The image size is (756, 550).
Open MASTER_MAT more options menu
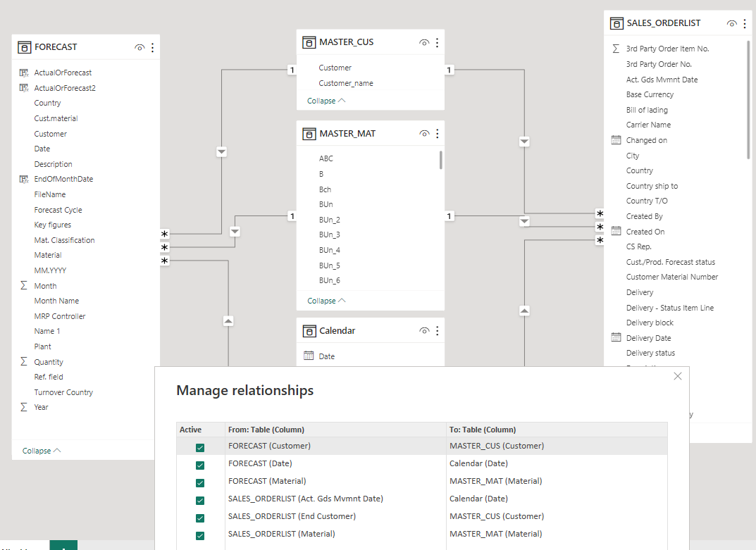coord(438,134)
